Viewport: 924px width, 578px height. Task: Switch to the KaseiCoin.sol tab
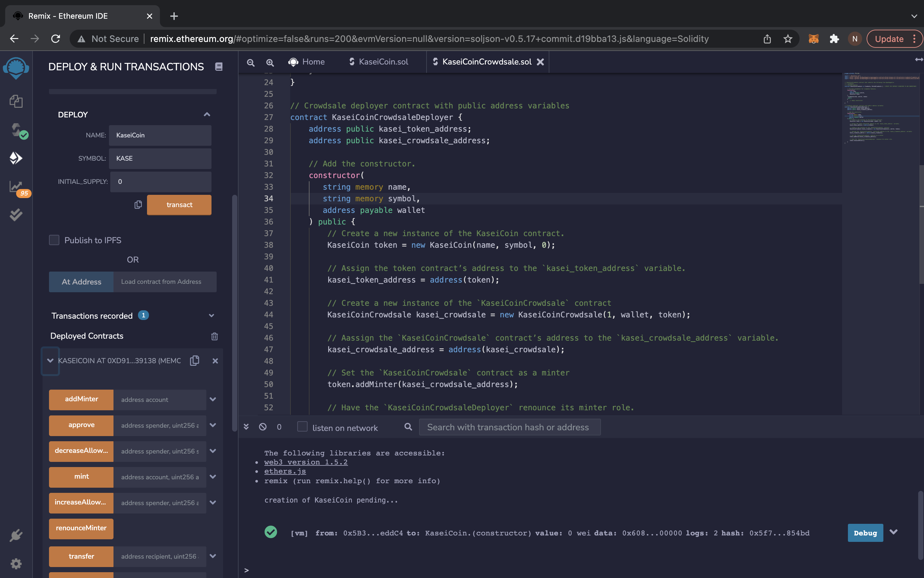click(x=383, y=62)
